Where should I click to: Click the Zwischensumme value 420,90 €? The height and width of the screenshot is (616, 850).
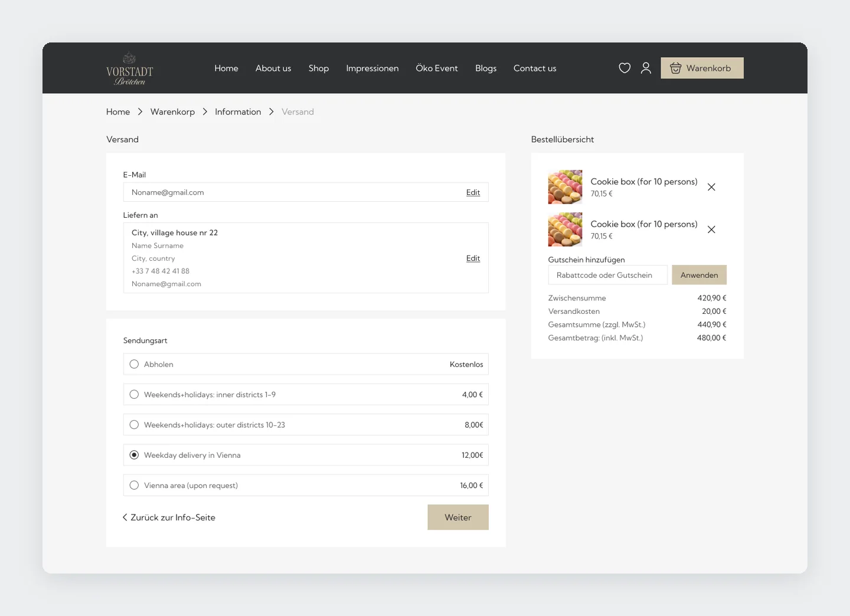[x=712, y=298]
